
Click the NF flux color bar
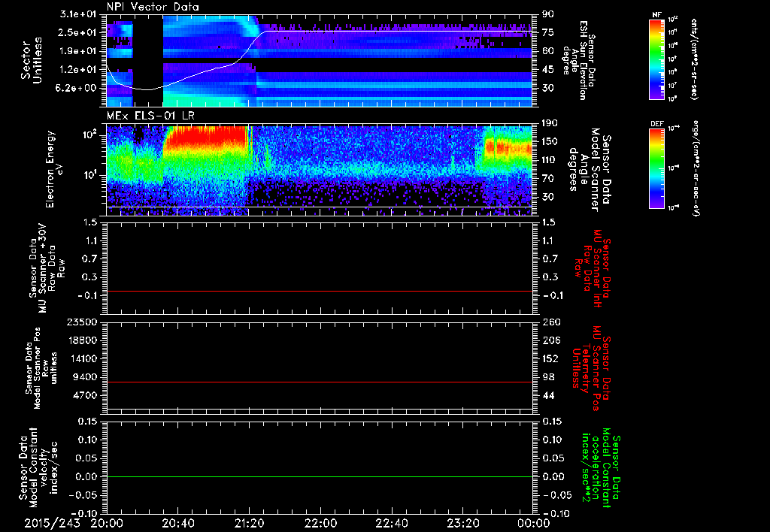pos(656,59)
